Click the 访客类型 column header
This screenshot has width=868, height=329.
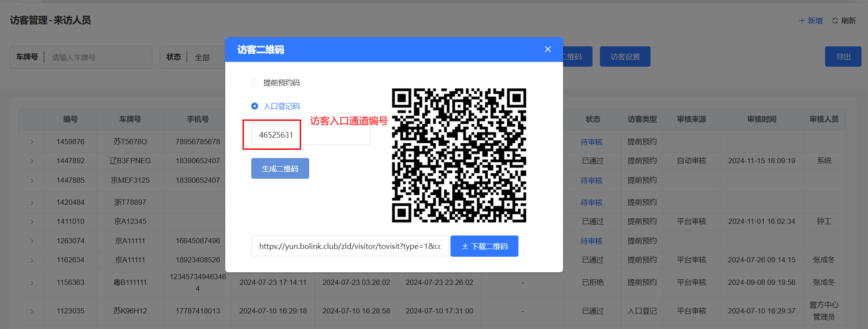[x=642, y=119]
